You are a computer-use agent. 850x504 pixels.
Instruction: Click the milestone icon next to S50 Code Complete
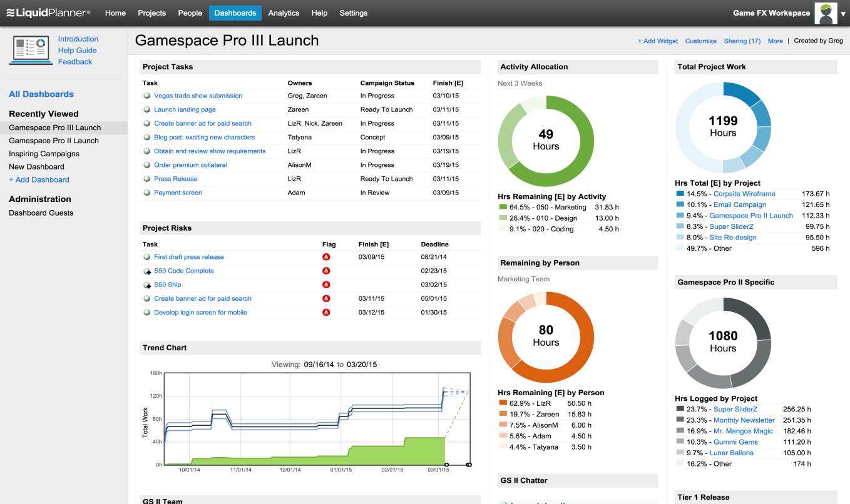[x=148, y=271]
